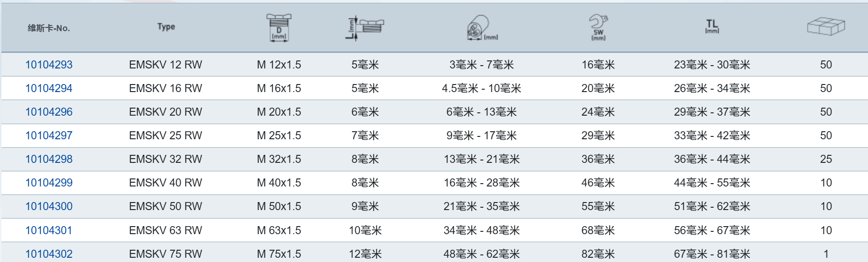Image resolution: width=868 pixels, height=262 pixels.
Task: Open the 10104301 product link
Action: point(49,230)
